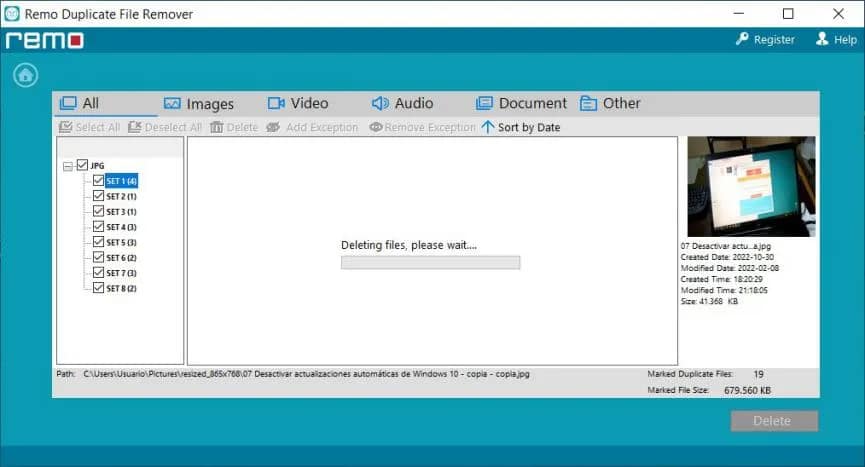Select SET 7 (3) in the tree
The width and height of the screenshot is (865, 467).
(x=121, y=273)
